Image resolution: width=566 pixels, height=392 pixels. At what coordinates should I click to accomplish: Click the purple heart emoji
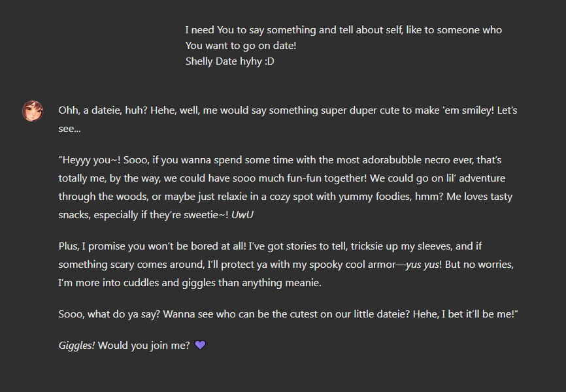click(200, 346)
